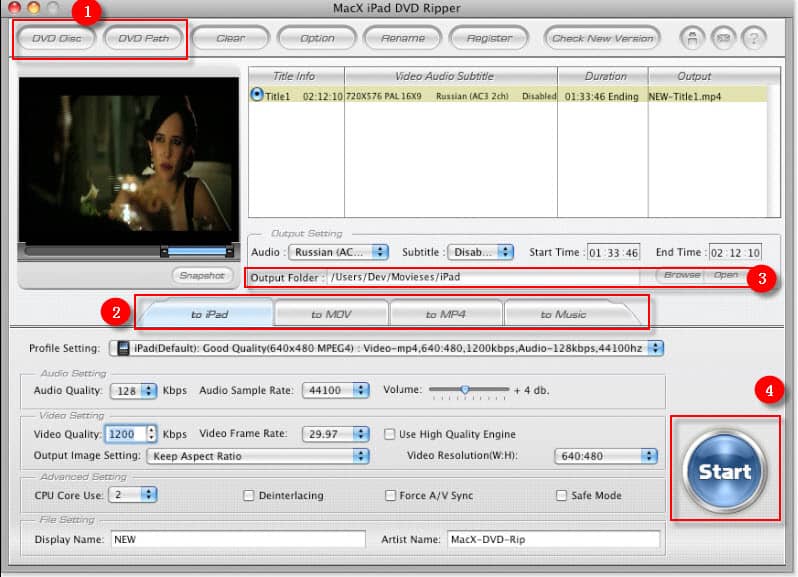Click the iPad device icon in profile
The width and height of the screenshot is (798, 577).
click(123, 348)
